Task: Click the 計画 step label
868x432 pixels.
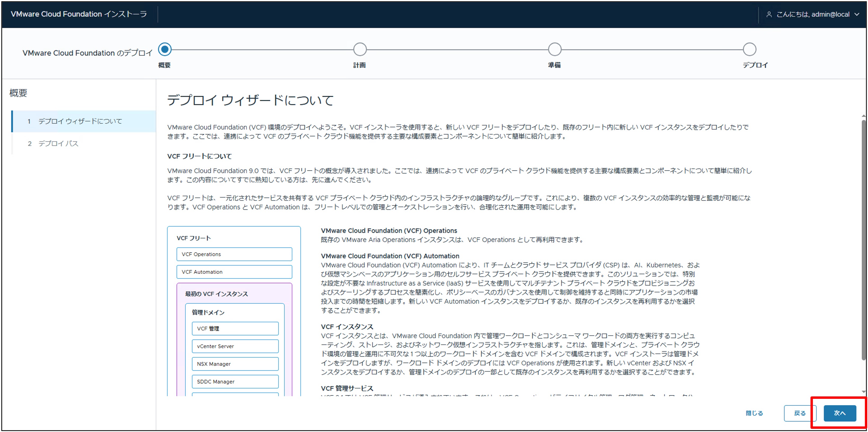Action: [x=359, y=65]
